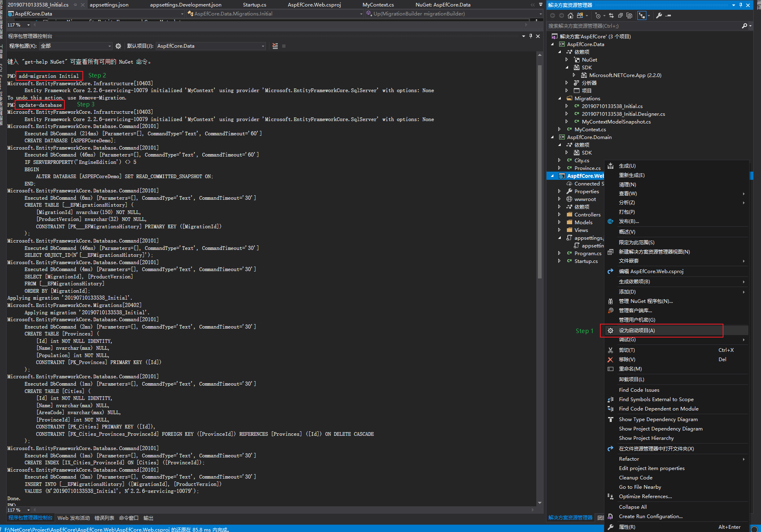Click the navigate backward arrow in Solution Explorer
Screen dimensions: 761x532
[553, 15]
